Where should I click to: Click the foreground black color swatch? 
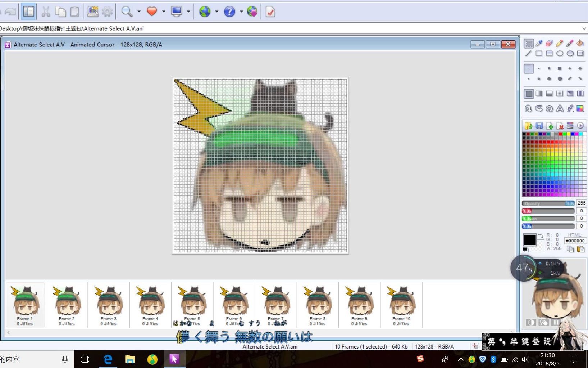[x=529, y=240]
